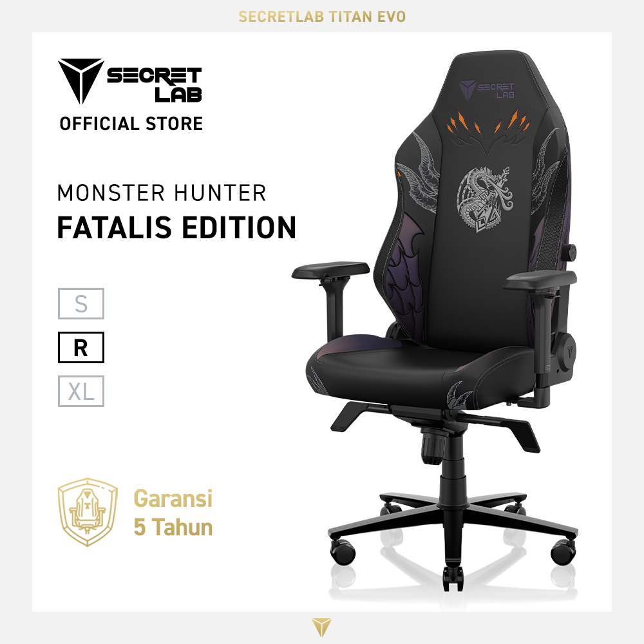Click the SECRETLAB TITAN EVO header text
The width and height of the screenshot is (644, 644).
point(322,17)
